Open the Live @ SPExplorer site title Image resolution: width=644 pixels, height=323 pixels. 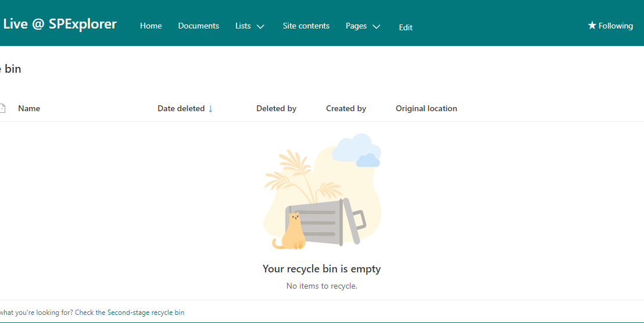point(60,24)
